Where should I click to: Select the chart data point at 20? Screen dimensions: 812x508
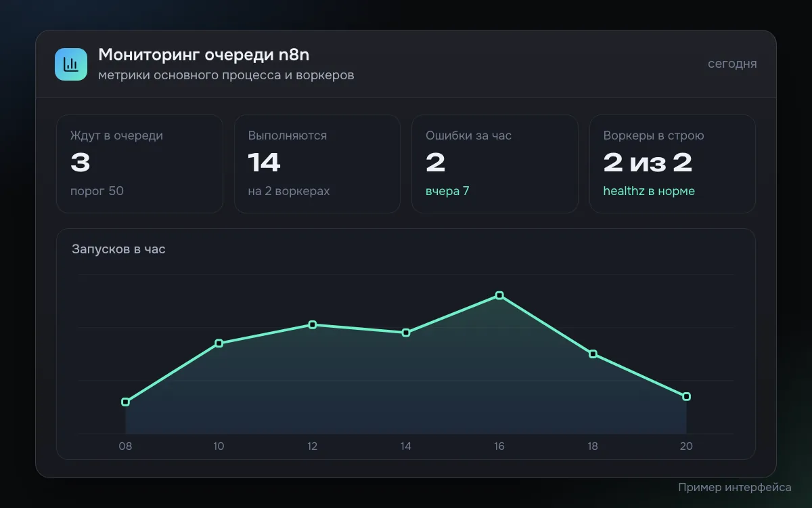pos(686,396)
